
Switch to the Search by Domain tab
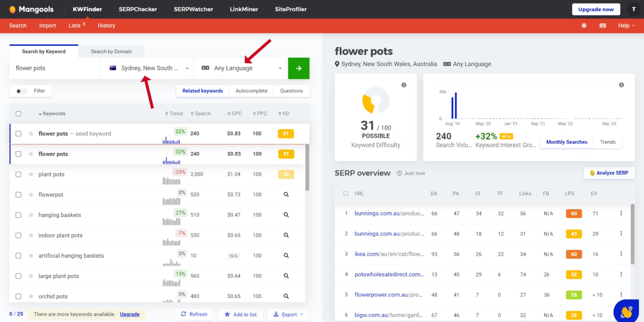click(111, 51)
